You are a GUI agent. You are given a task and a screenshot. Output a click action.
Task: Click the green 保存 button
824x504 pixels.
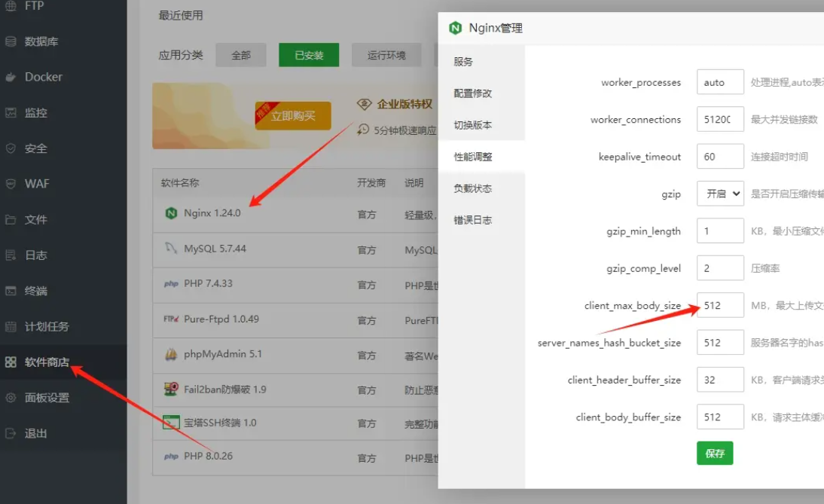(715, 454)
